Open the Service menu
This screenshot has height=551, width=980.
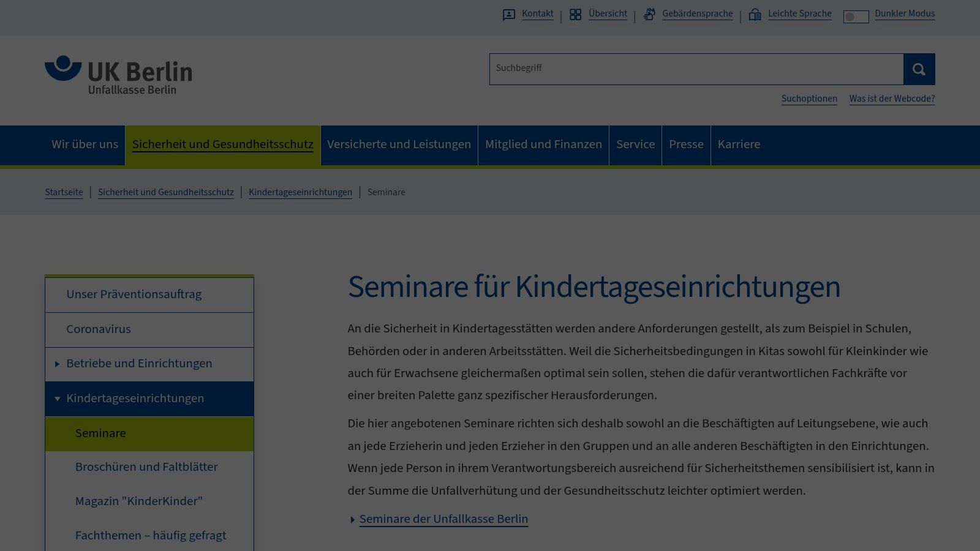[635, 145]
